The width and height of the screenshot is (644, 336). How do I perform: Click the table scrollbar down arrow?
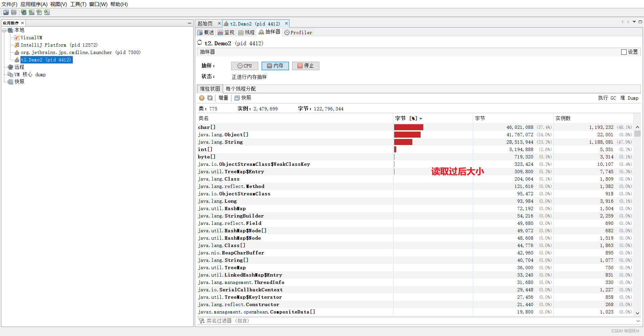coord(637,313)
